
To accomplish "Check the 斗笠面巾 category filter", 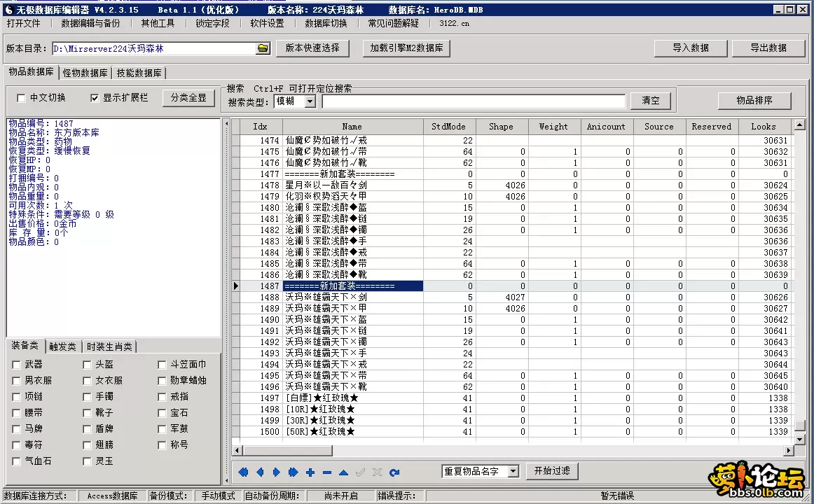I will pos(162,365).
